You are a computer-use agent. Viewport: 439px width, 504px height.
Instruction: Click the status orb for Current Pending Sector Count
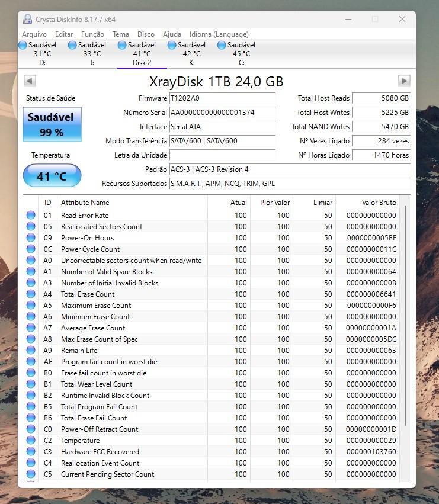31,474
